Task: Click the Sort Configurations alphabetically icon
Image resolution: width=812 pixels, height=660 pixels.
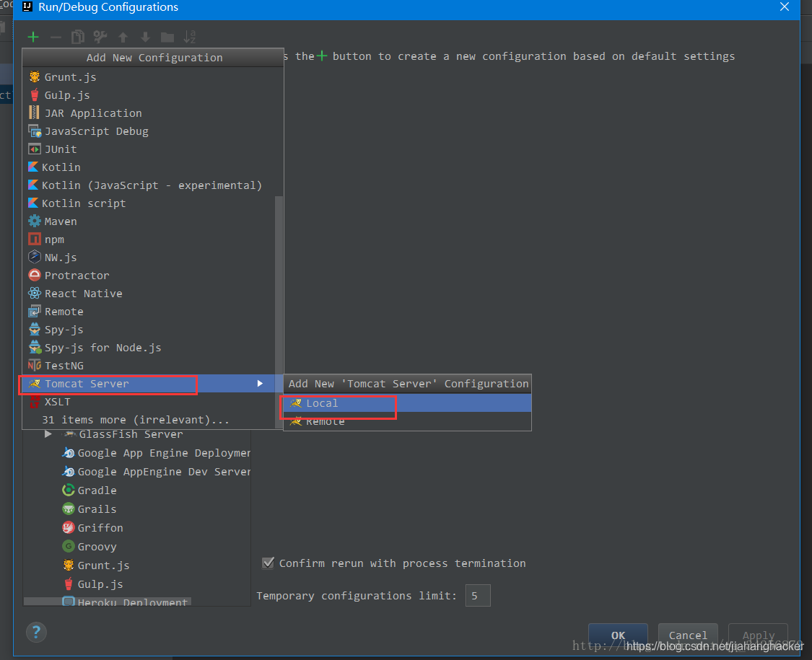Action: pos(190,38)
